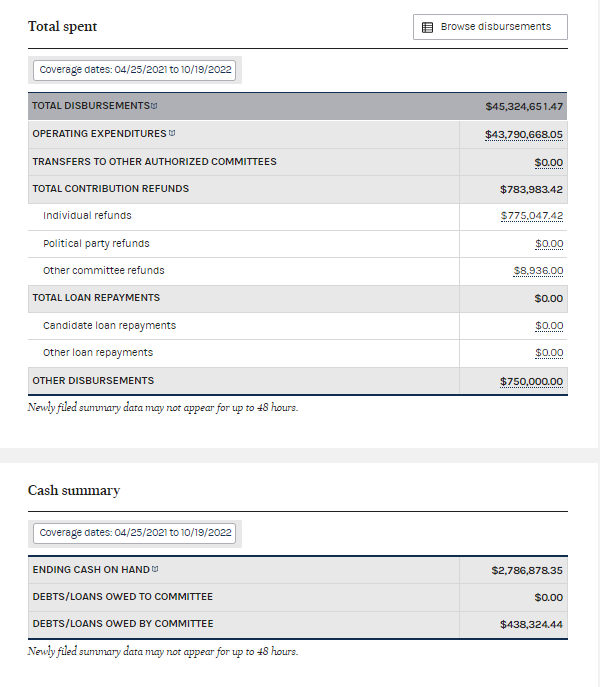600x687 pixels.
Task: Click the Browse disbursements button
Action: tap(490, 27)
